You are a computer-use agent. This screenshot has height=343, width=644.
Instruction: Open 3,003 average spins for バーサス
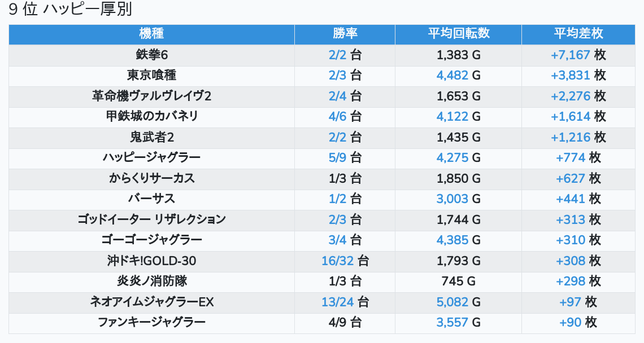(452, 199)
